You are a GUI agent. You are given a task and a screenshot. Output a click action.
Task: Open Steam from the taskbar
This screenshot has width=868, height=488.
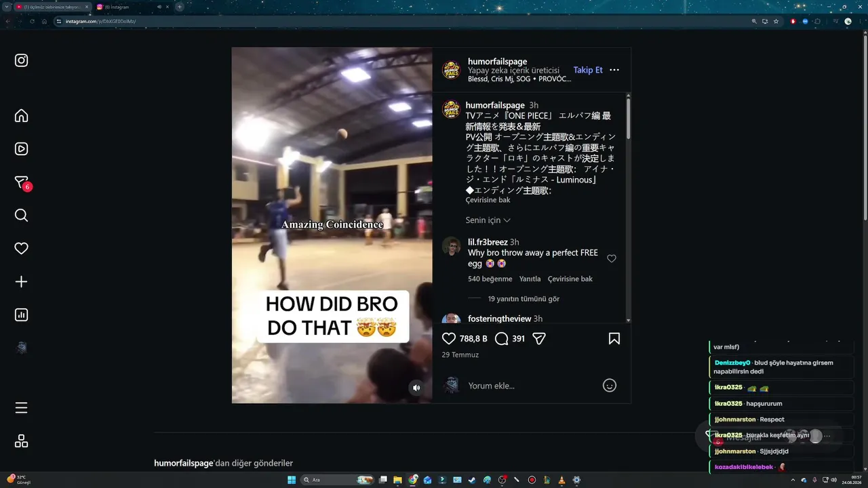tap(473, 480)
